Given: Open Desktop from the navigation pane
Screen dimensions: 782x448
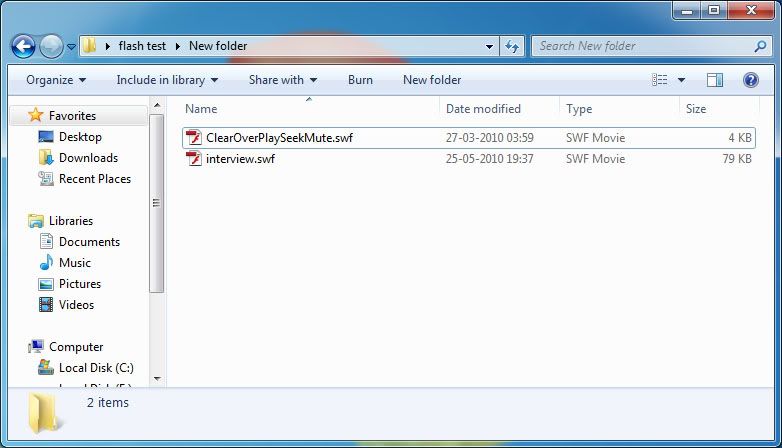Looking at the screenshot, I should 80,137.
